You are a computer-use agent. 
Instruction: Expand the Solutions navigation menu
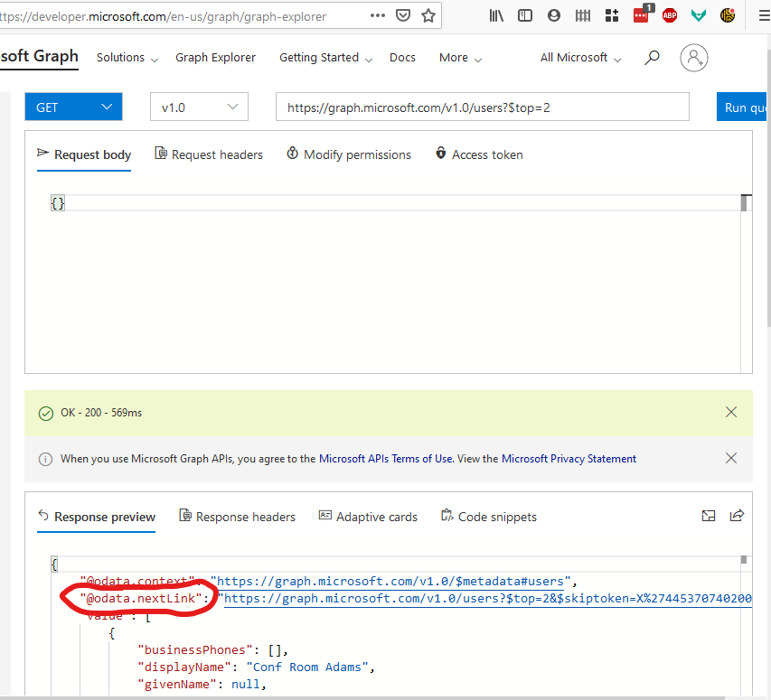127,58
